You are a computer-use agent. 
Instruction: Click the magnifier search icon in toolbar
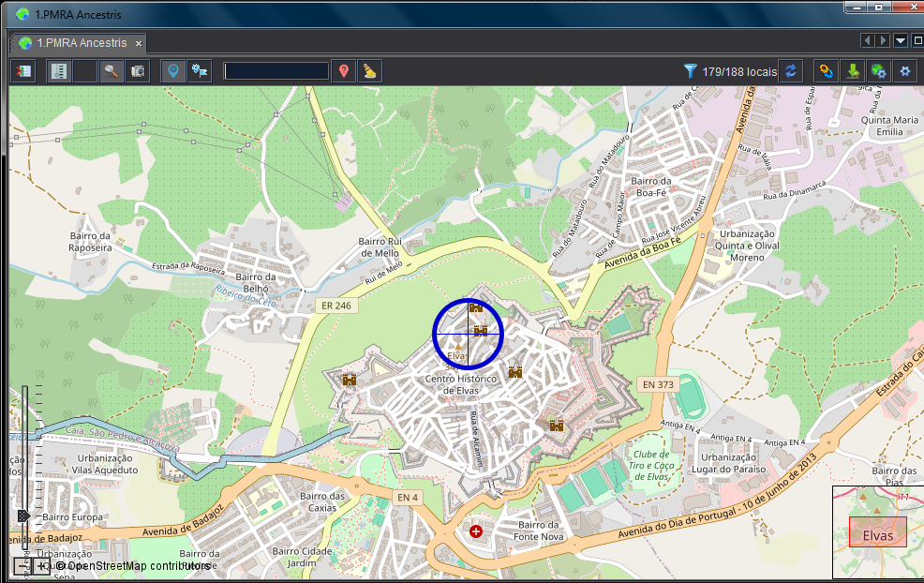pyautogui.click(x=112, y=71)
